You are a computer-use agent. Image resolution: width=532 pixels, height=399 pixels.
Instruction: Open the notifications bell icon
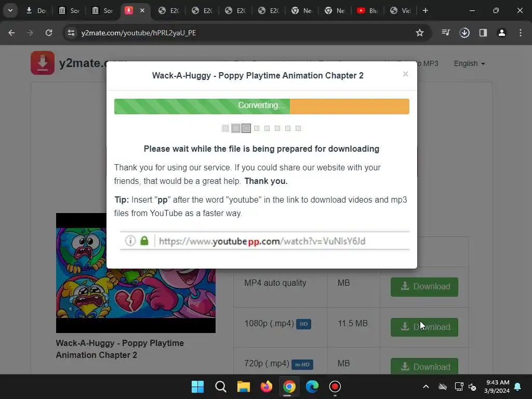pyautogui.click(x=518, y=387)
